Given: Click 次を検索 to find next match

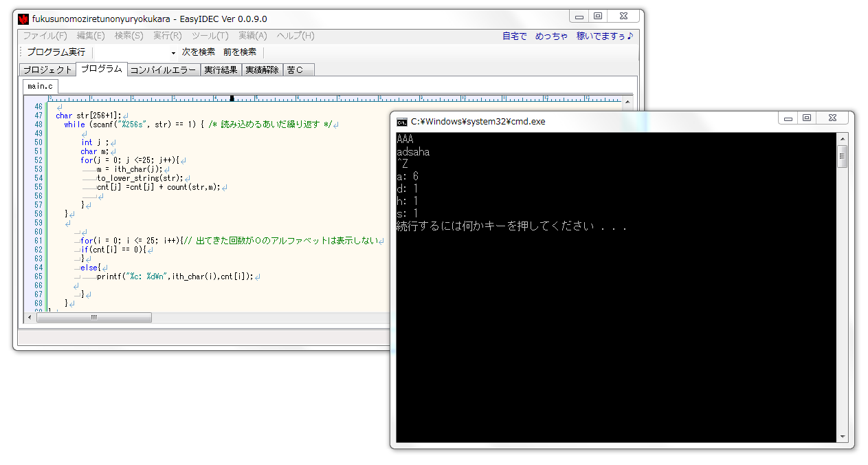Looking at the screenshot, I should 198,52.
